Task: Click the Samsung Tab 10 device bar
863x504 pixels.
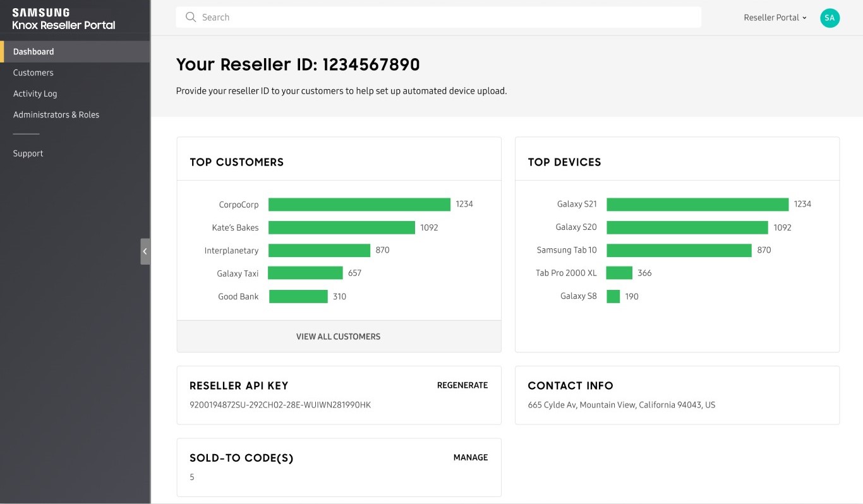Action: pyautogui.click(x=679, y=251)
